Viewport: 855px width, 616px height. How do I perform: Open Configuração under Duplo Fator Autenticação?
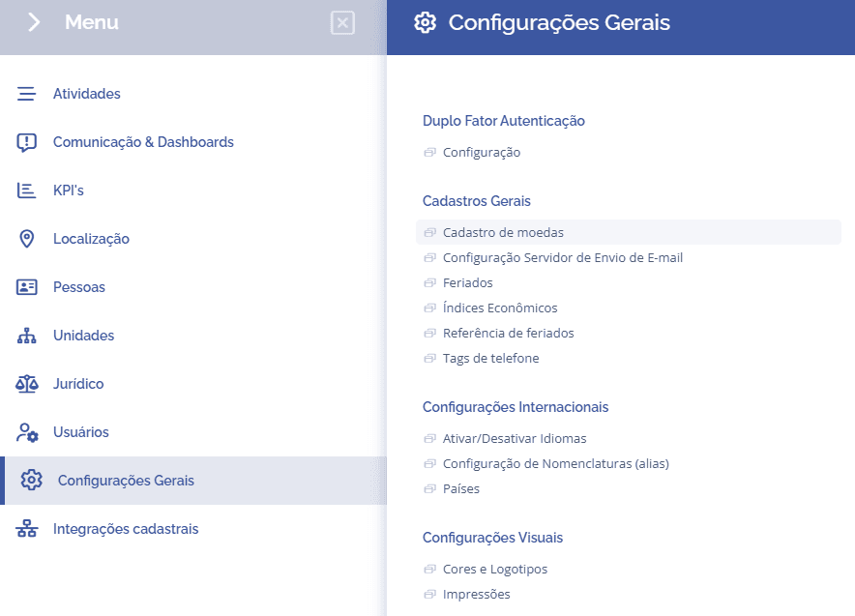482,153
